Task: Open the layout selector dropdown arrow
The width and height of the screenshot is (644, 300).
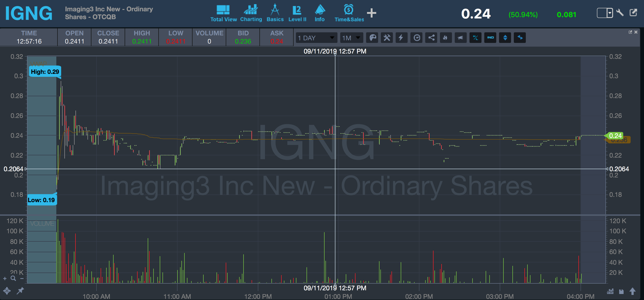Action: pos(610,12)
